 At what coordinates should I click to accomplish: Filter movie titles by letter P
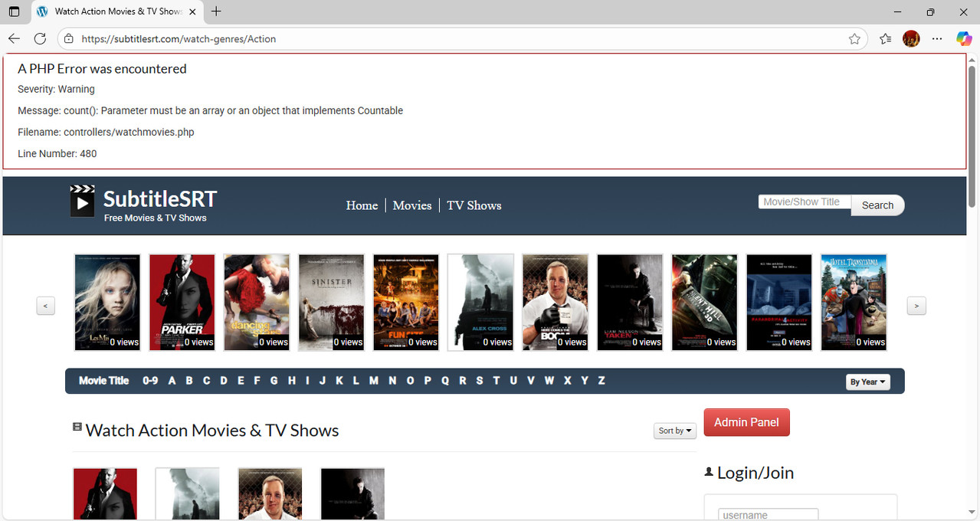[428, 381]
